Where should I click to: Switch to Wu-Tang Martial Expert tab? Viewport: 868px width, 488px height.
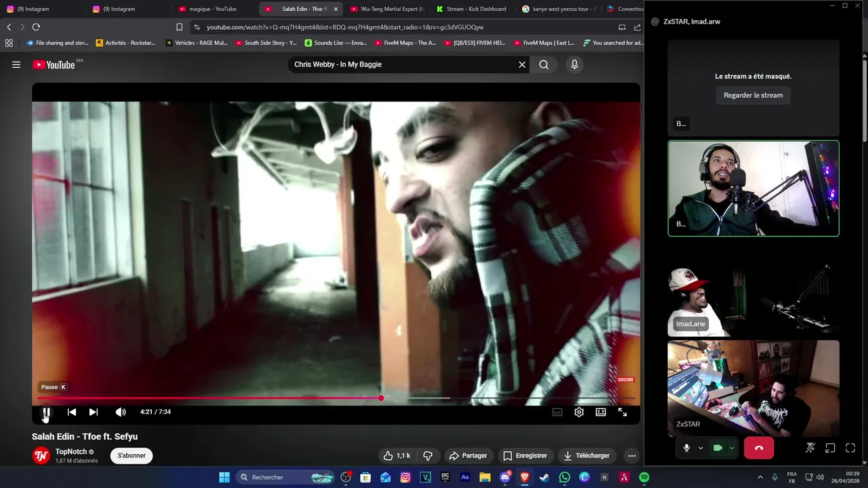tap(387, 9)
